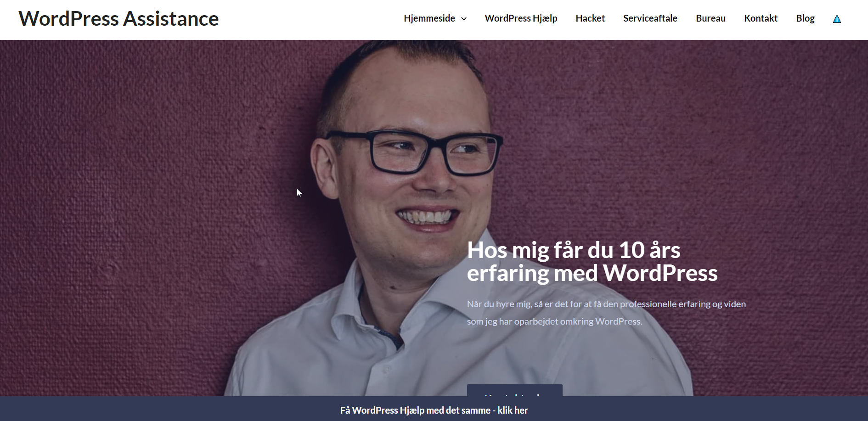Click 'klik her' text in the footer bar
This screenshot has width=868, height=421.
click(513, 410)
